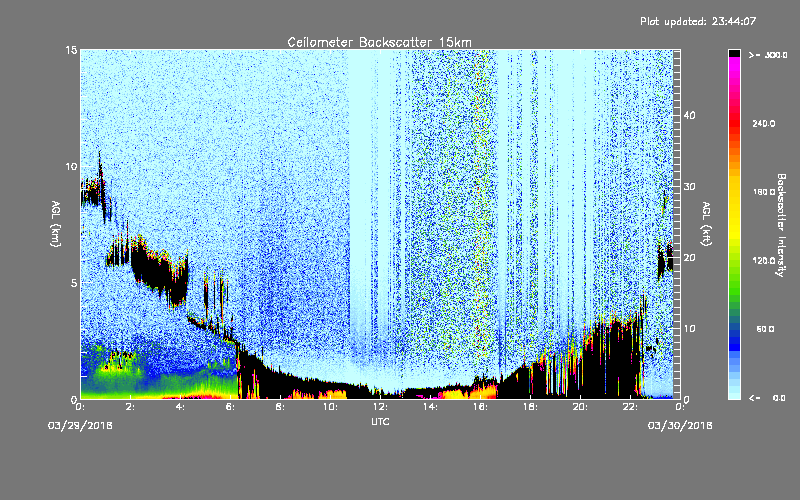Click the "2:" hour tick label
Screen dimensions: 800x500
(130, 407)
